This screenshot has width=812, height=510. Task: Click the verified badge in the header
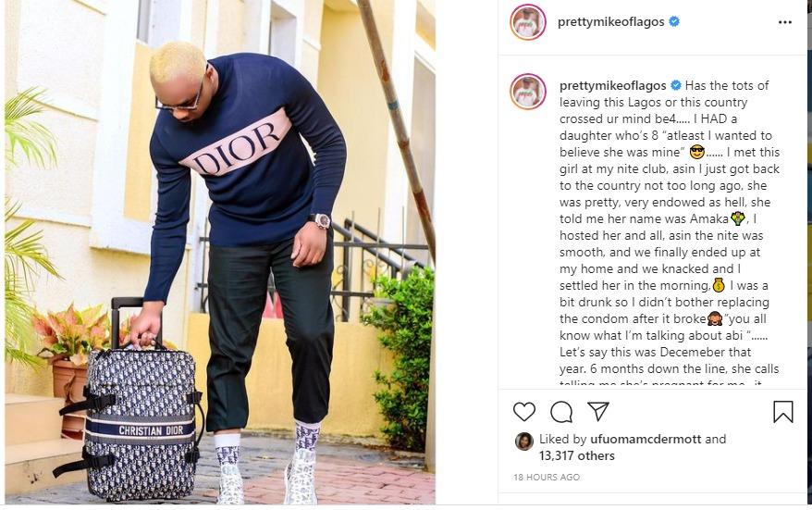[x=674, y=22]
